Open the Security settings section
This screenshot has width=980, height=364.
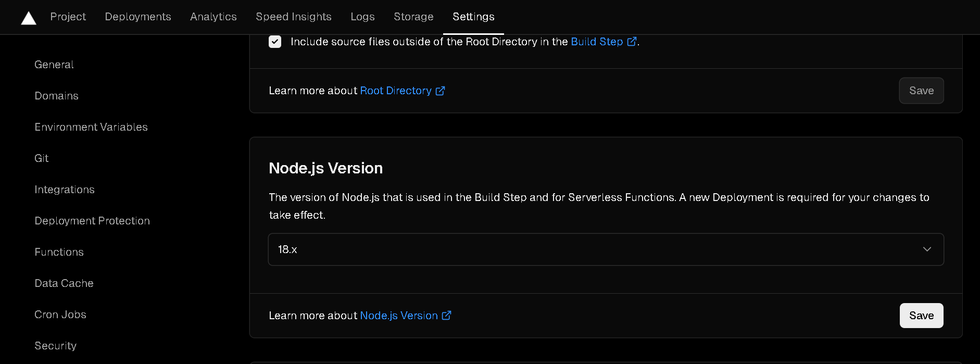point(55,345)
